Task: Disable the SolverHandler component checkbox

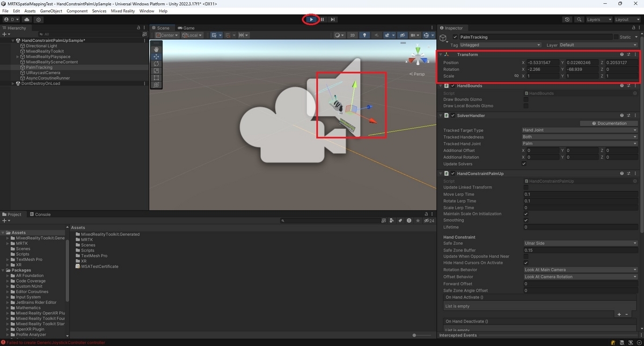Action: tap(453, 115)
